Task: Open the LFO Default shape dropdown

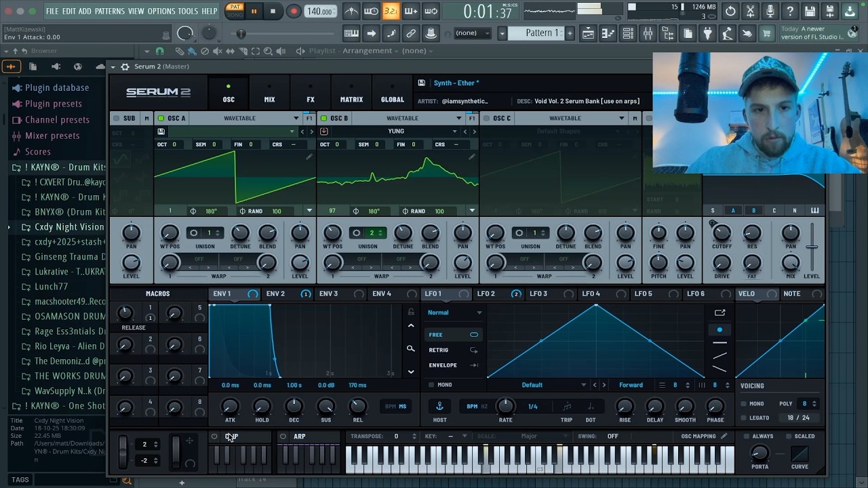Action: (537, 385)
